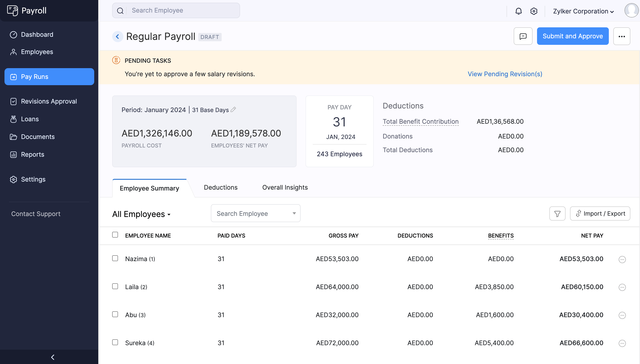Click View Pending Revision(s) link
Image resolution: width=640 pixels, height=364 pixels.
pos(505,74)
